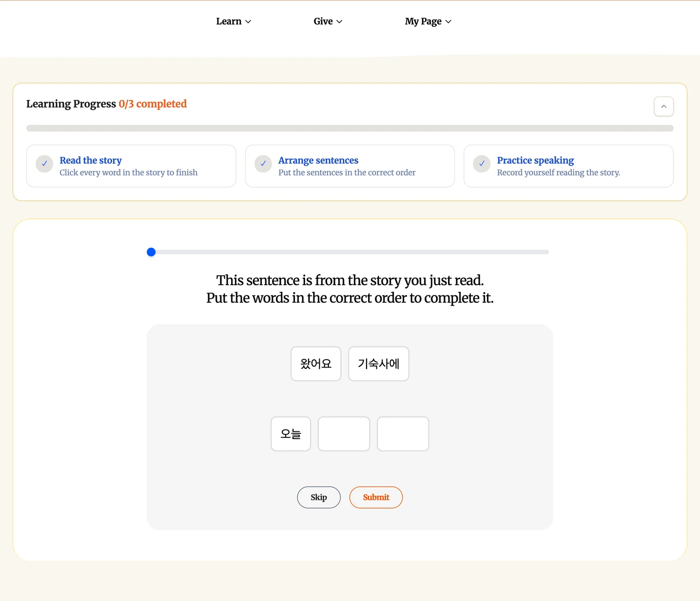Expand the Give navigation menu
700x601 pixels.
[x=328, y=21]
